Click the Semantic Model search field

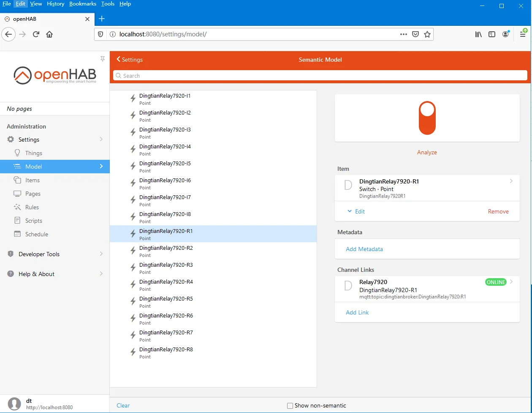click(x=321, y=76)
